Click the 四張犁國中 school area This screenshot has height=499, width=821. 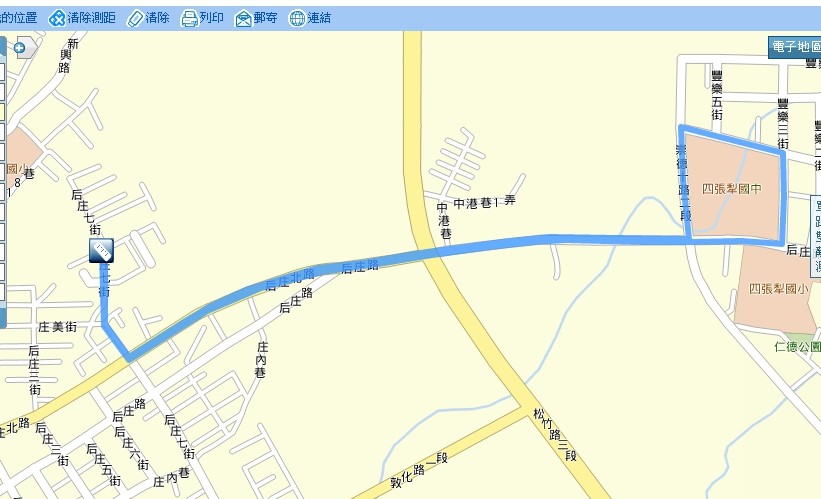tap(732, 188)
